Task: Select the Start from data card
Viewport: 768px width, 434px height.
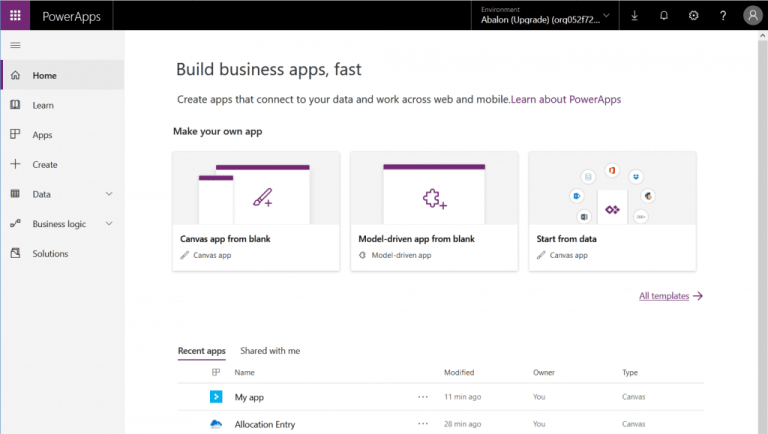Action: tap(612, 210)
